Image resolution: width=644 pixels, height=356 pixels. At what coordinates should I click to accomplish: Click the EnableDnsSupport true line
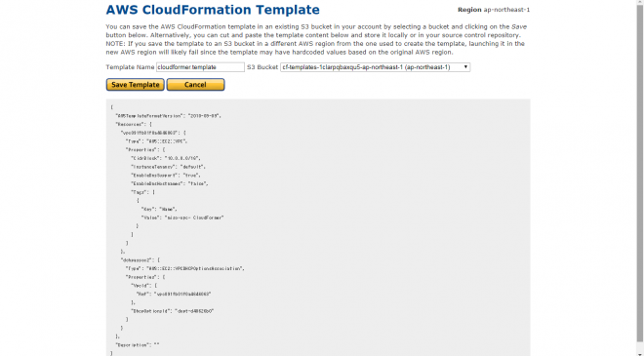[x=166, y=176]
